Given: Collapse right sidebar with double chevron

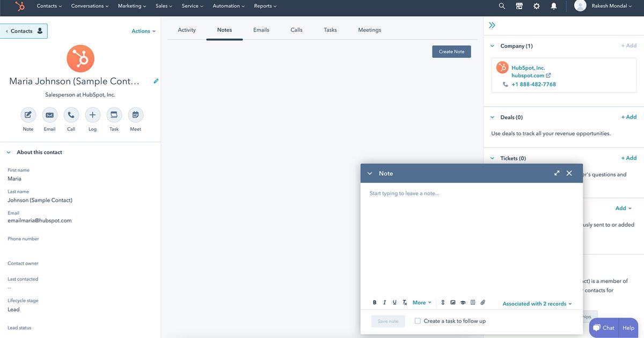Looking at the screenshot, I should 492,25.
